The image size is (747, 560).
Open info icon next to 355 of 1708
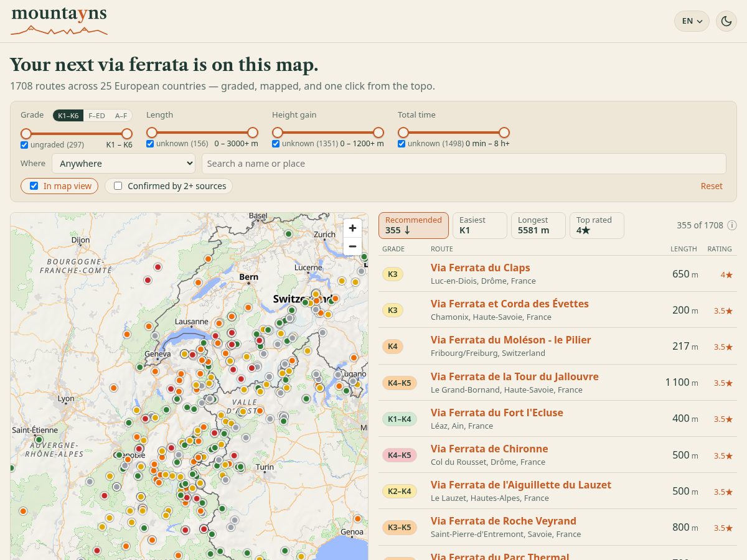click(x=732, y=225)
